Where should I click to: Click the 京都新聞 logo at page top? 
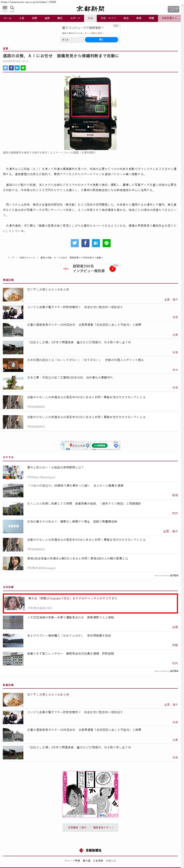(90, 9)
